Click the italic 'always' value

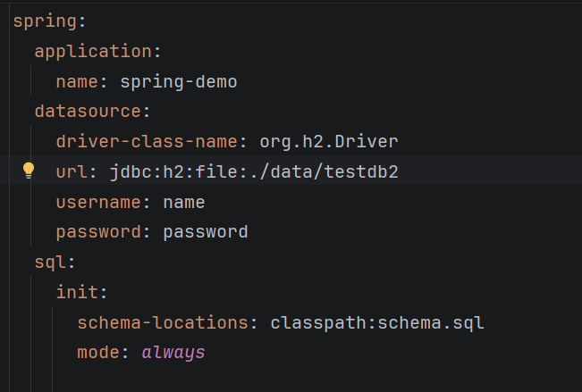click(173, 353)
